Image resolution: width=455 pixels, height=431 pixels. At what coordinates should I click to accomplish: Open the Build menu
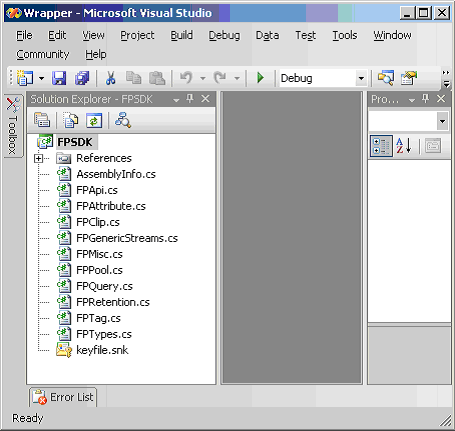coord(182,35)
